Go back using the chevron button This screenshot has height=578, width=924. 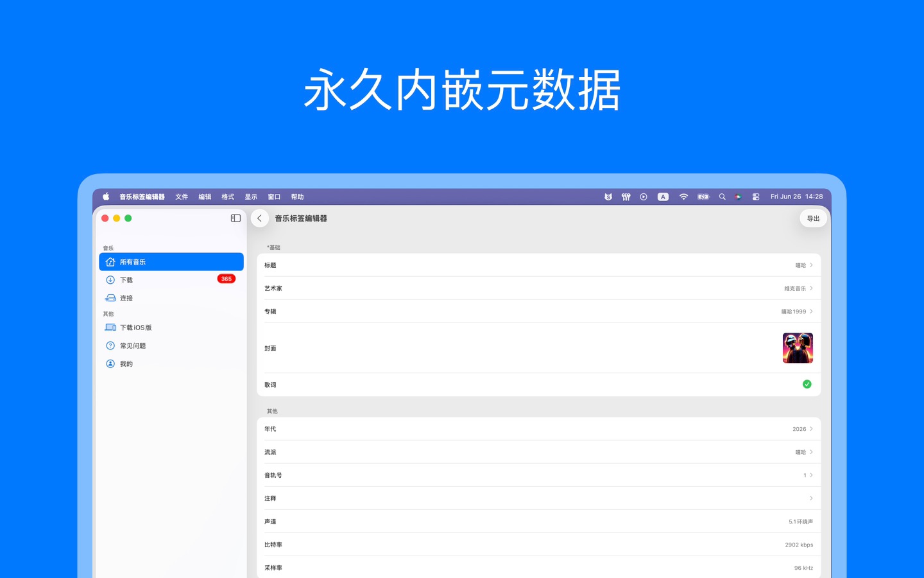[x=259, y=218]
